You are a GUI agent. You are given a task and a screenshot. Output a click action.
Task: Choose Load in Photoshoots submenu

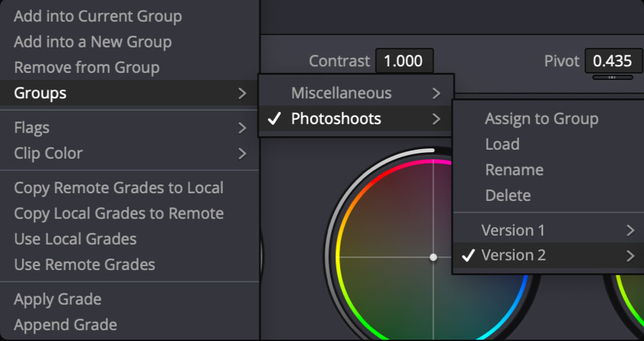pyautogui.click(x=549, y=144)
